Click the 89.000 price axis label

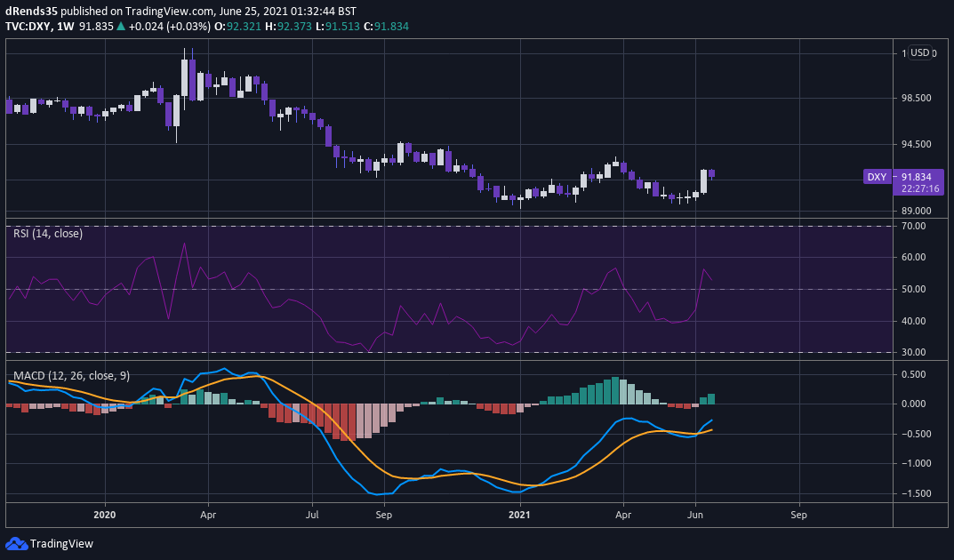(x=917, y=211)
